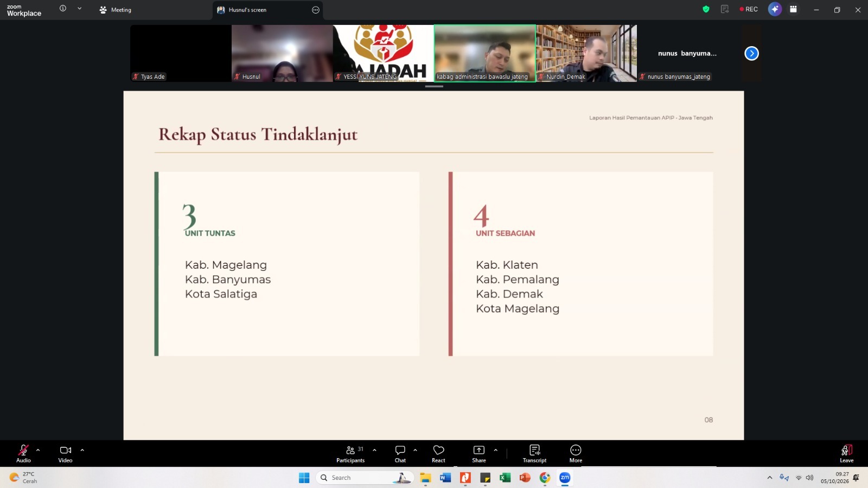Open the Windows Start menu

[304, 478]
